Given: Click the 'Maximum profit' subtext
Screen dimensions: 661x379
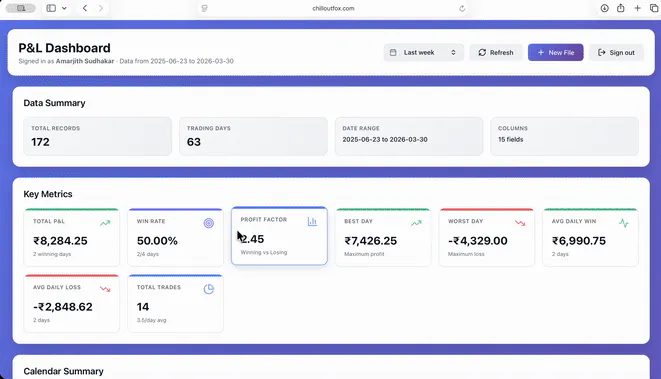Looking at the screenshot, I should click(x=364, y=254).
